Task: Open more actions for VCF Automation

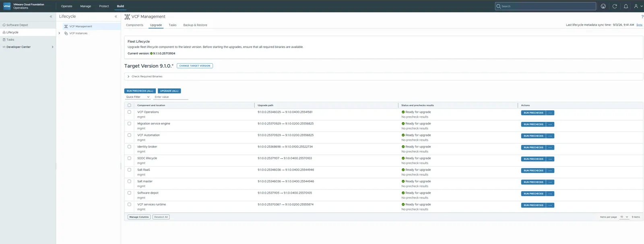Action: [550, 136]
